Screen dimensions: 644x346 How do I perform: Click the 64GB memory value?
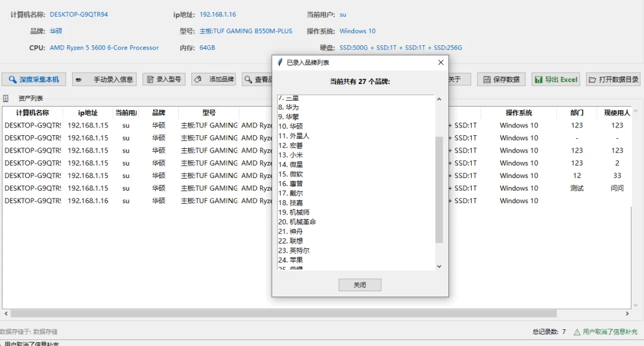click(207, 48)
